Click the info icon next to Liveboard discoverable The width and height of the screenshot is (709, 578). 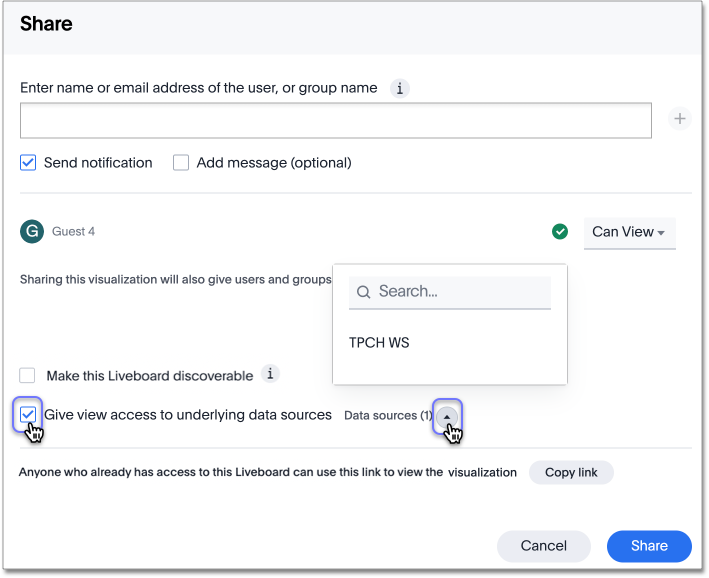270,374
